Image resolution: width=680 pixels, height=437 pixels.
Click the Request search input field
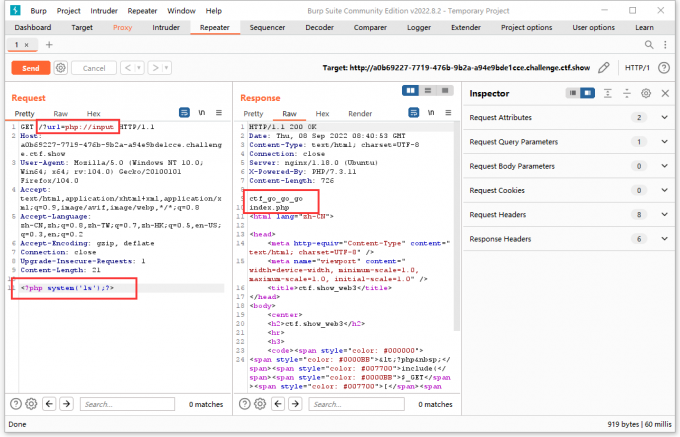pos(127,404)
